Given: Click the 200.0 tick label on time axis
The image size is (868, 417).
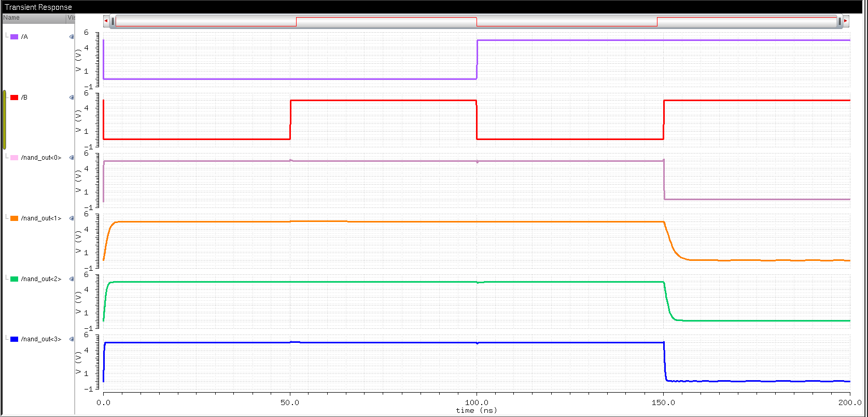Looking at the screenshot, I should pyautogui.click(x=849, y=402).
